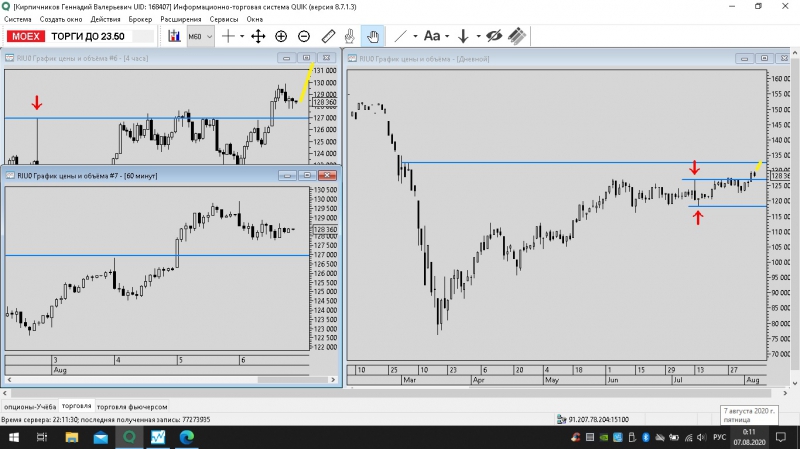
Task: Select the trend line drawing tool
Action: 401,36
